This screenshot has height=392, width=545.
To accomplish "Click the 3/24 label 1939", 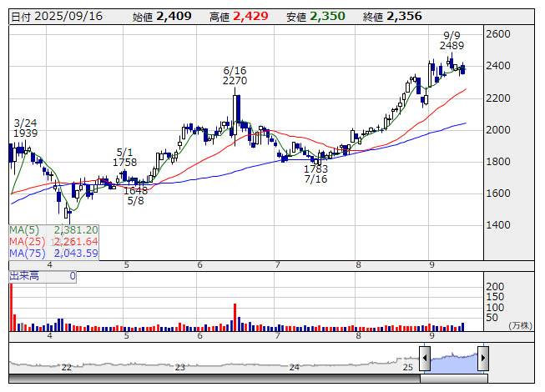I will point(25,133).
